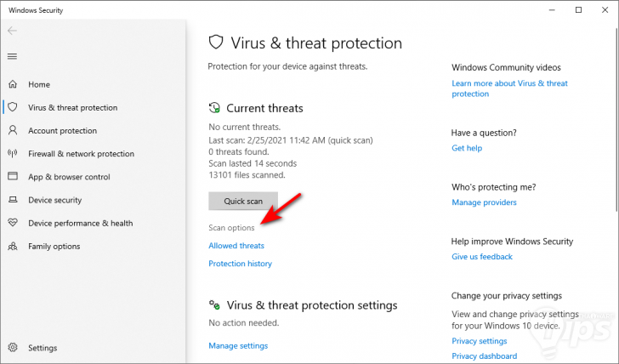Click Manage settings link
The width and height of the screenshot is (619, 364).
pyautogui.click(x=238, y=346)
